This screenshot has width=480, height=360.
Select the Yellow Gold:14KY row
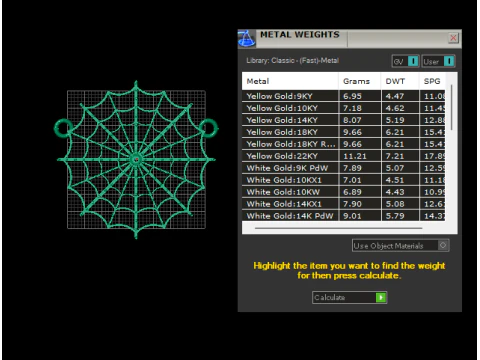coord(344,120)
